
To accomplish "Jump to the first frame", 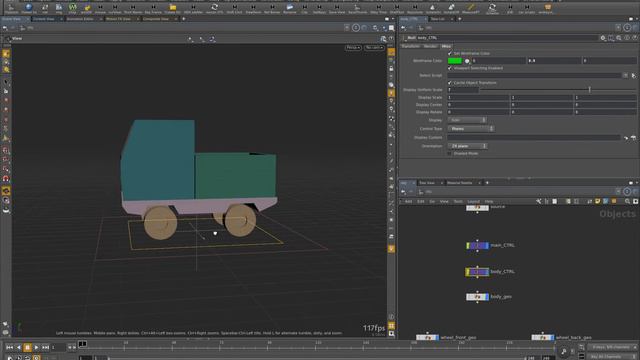I will pos(9,347).
